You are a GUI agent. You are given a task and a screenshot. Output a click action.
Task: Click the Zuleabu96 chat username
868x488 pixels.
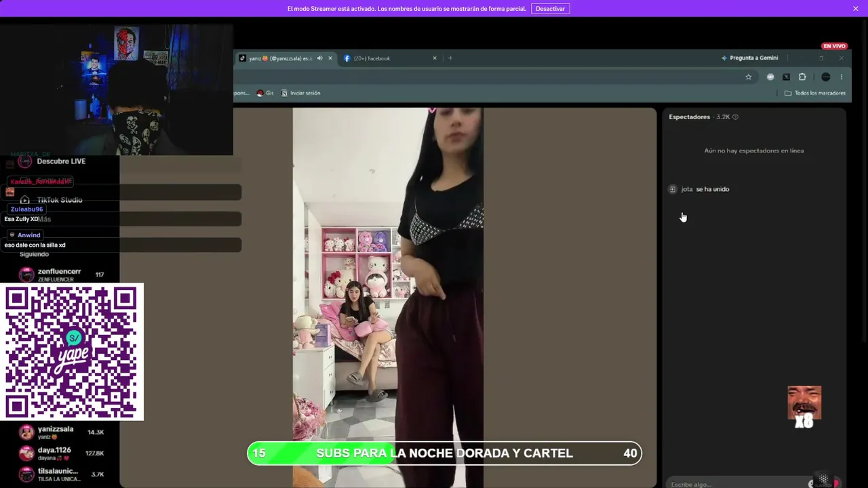pyautogui.click(x=26, y=209)
